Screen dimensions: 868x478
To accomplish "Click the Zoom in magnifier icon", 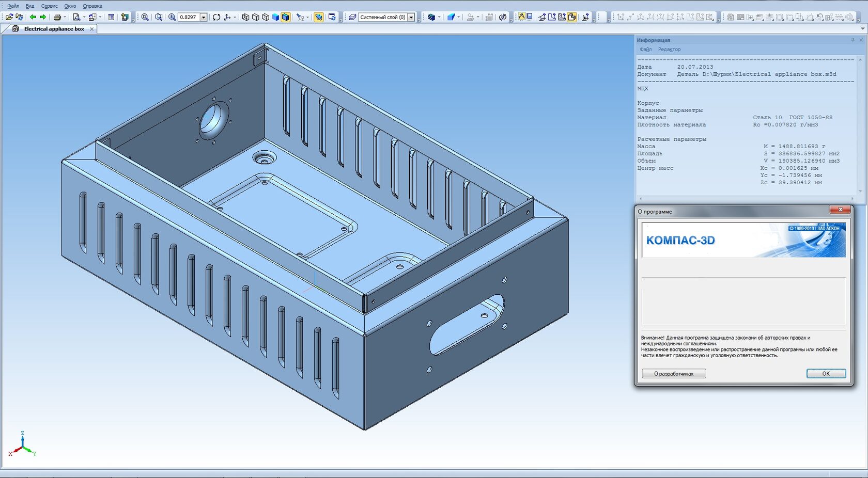I will click(172, 17).
